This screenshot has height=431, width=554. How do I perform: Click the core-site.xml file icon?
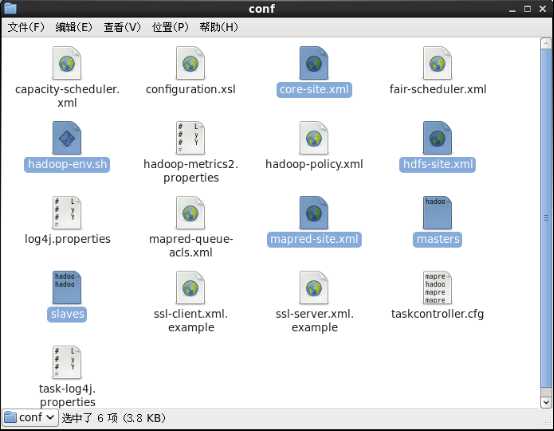tap(314, 64)
